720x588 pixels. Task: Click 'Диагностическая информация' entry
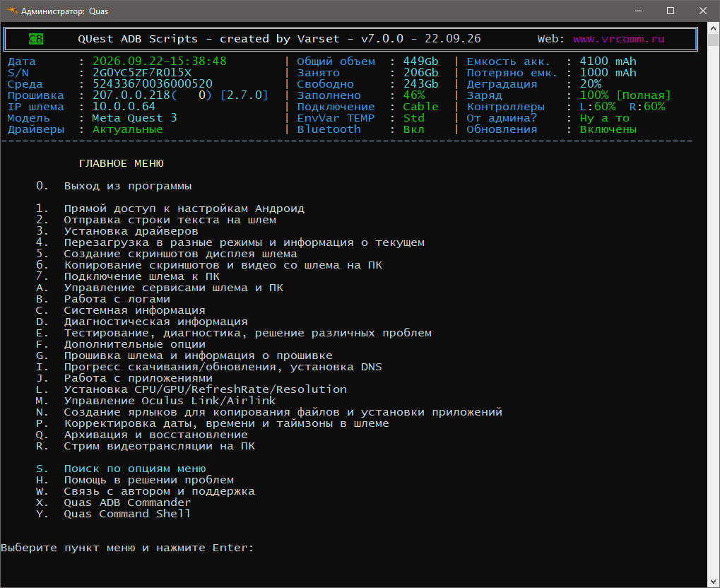pyautogui.click(x=142, y=322)
